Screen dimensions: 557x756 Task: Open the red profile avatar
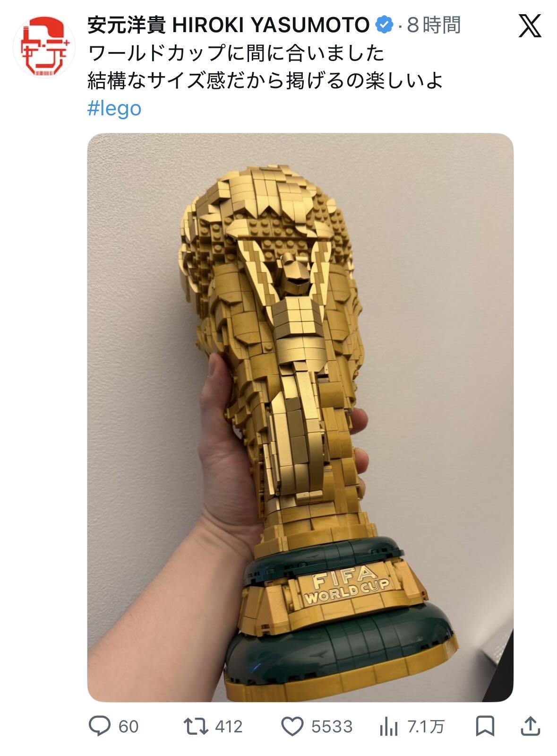pos(44,47)
